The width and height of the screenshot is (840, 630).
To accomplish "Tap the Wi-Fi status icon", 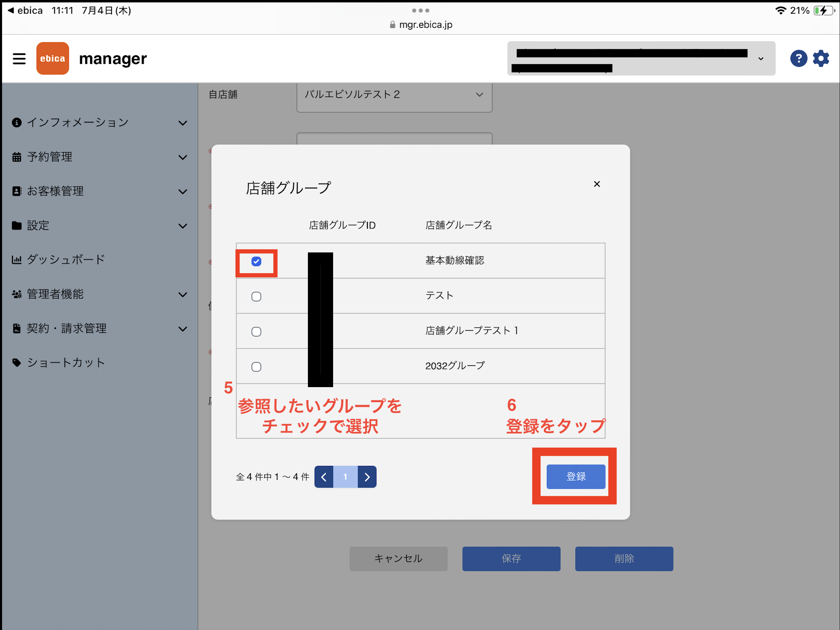I will tap(780, 11).
